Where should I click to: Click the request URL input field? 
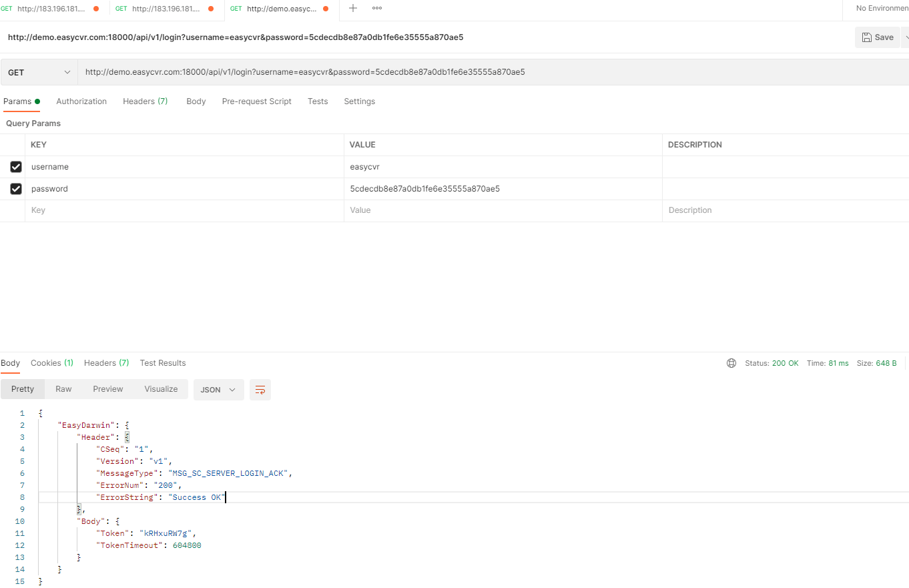click(467, 72)
